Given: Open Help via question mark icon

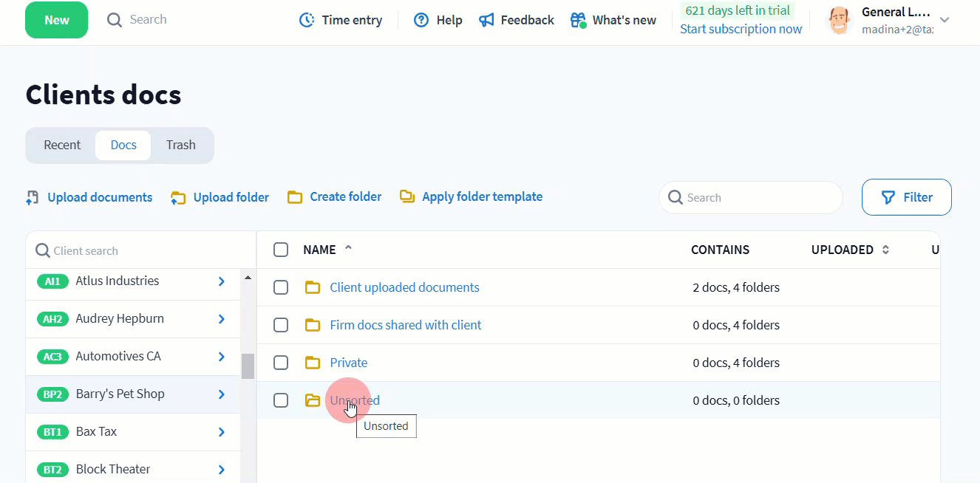Looking at the screenshot, I should 421,20.
